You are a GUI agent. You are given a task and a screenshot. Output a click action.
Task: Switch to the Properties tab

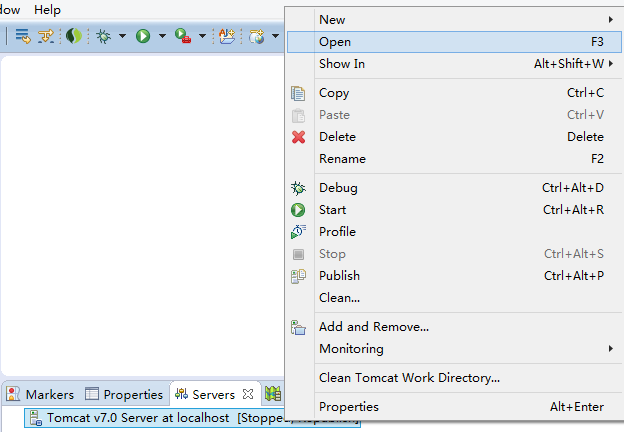(124, 394)
